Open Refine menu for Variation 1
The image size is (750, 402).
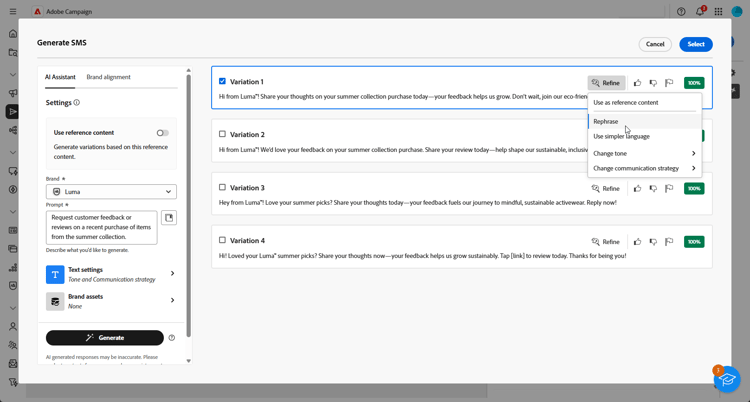606,83
